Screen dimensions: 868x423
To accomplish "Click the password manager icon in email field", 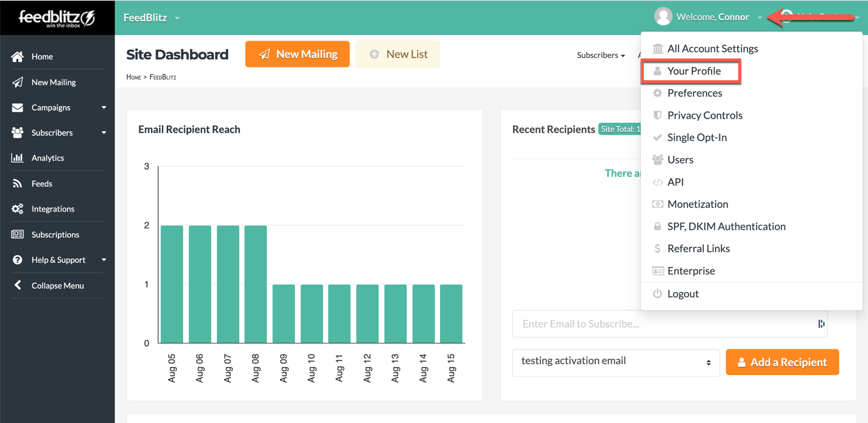I will coord(821,324).
